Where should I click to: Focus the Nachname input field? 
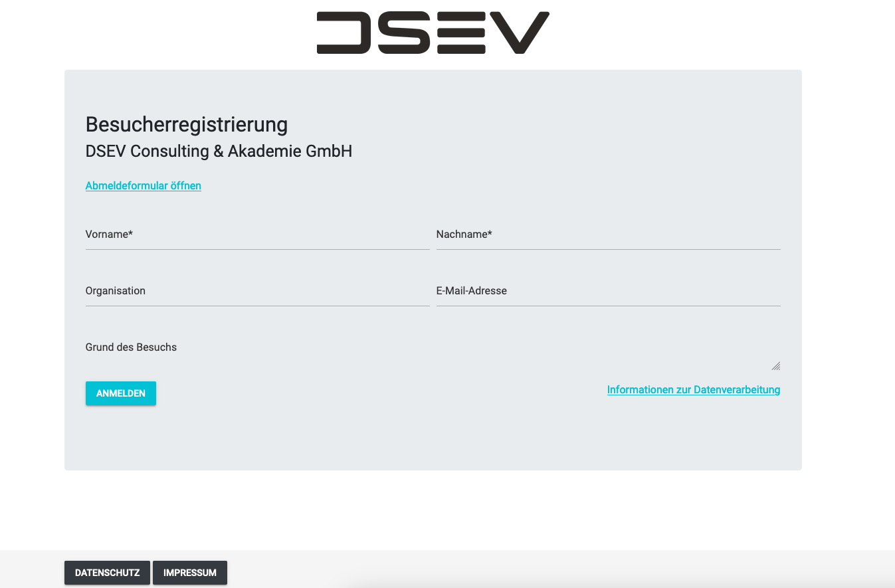(x=609, y=235)
